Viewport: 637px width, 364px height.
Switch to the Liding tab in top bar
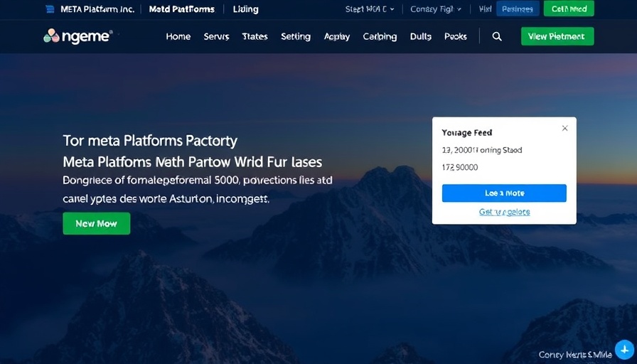(x=245, y=10)
